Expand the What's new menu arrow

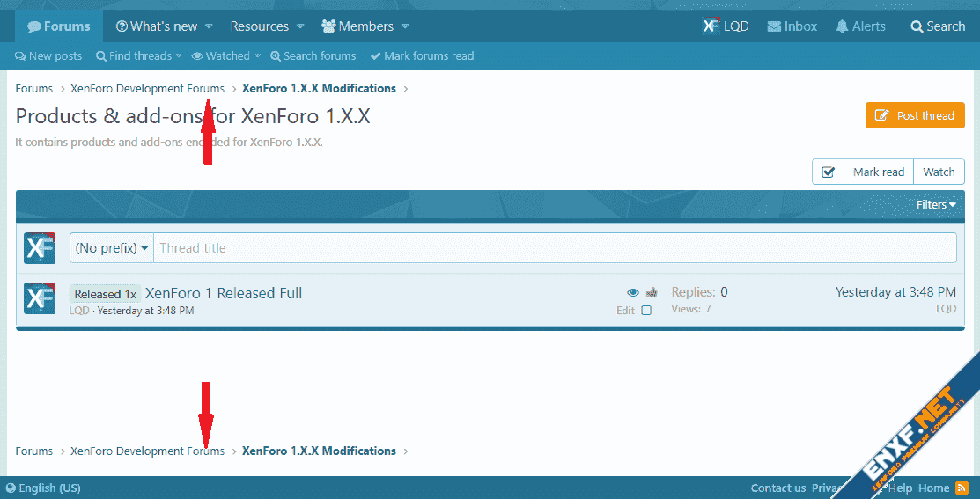click(x=209, y=26)
